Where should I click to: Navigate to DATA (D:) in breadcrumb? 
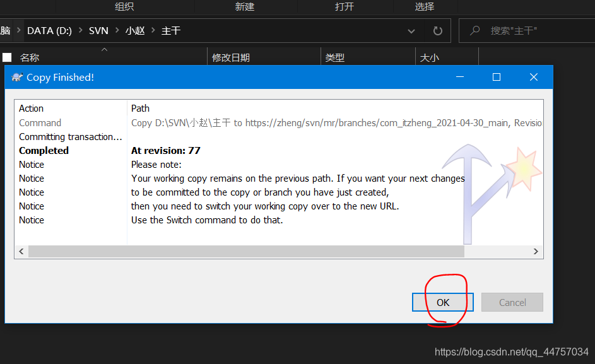pos(49,31)
